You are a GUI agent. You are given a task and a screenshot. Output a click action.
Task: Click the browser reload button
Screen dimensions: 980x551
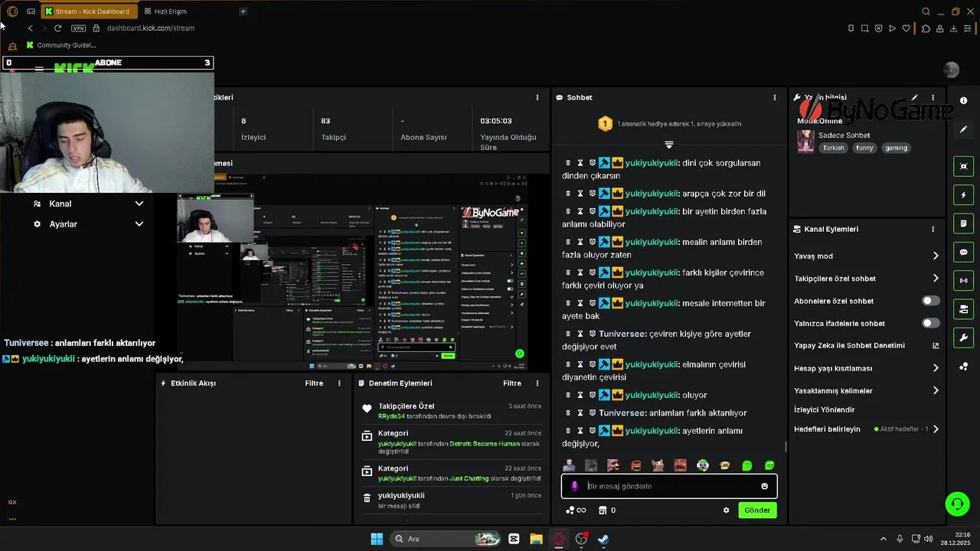[57, 28]
